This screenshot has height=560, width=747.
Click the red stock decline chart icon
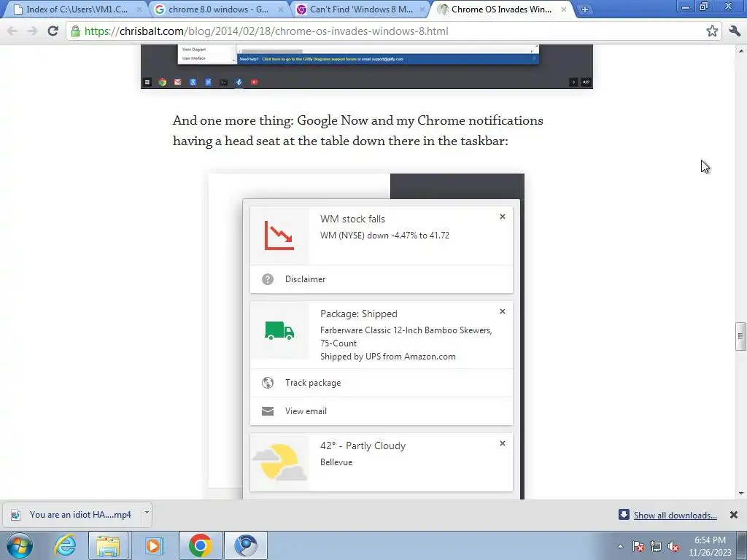pos(279,236)
